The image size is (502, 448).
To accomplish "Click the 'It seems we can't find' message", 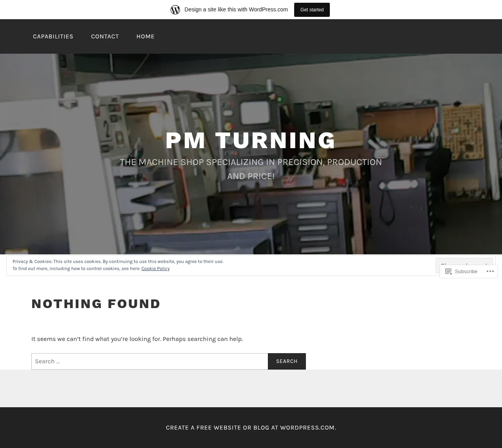I will tap(137, 339).
